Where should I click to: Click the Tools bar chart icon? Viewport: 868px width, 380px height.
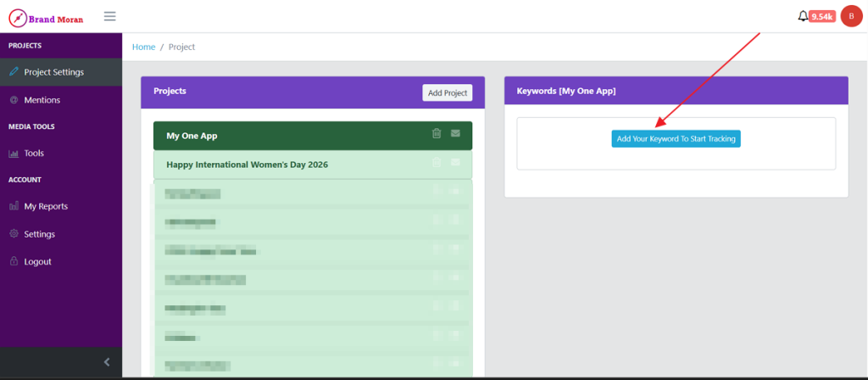coord(14,154)
